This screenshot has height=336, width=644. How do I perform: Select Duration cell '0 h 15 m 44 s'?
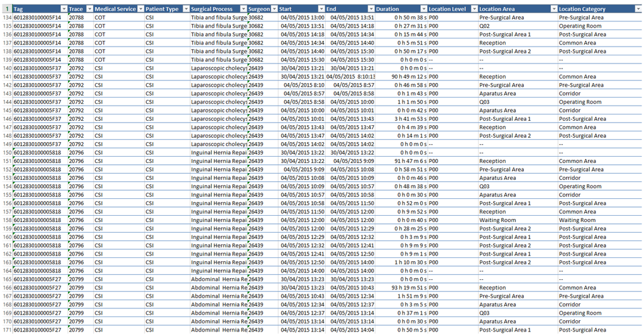pos(401,35)
